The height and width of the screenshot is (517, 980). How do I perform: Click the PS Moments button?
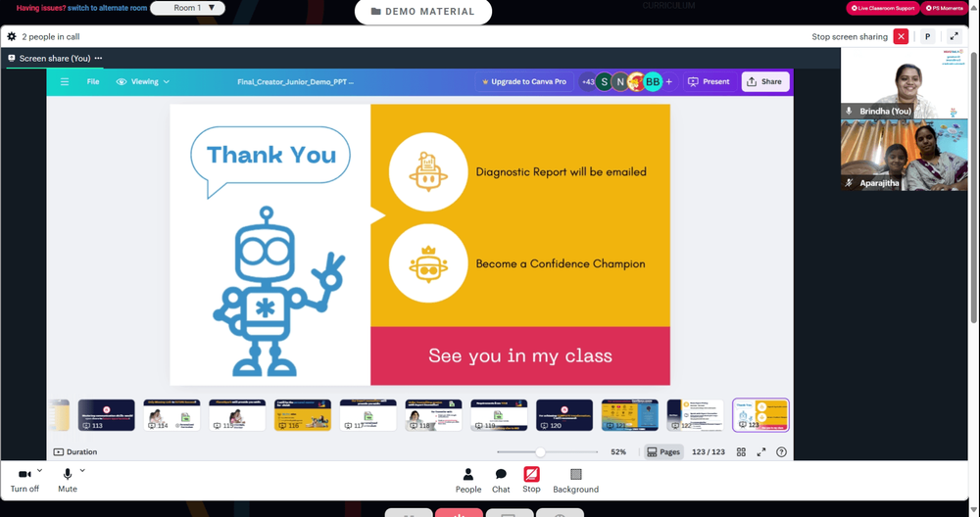[945, 8]
